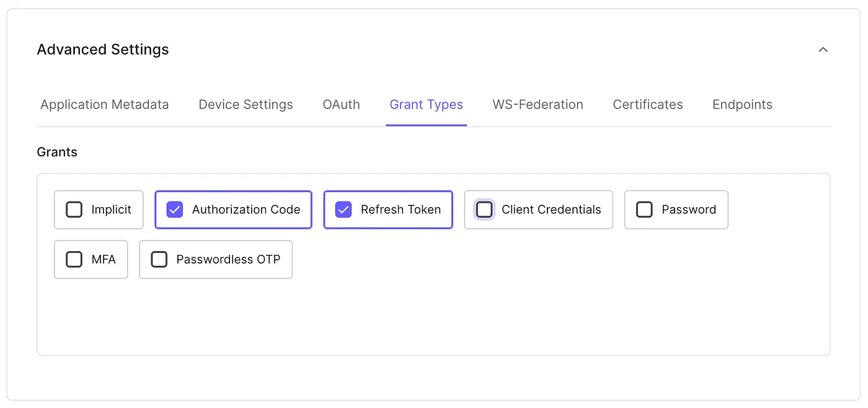
Task: Open the OAuth tab
Action: pos(341,105)
